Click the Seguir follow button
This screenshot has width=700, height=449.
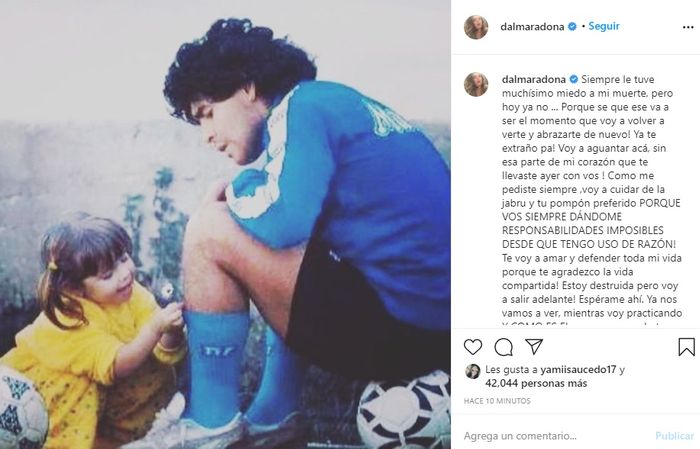coord(604,26)
